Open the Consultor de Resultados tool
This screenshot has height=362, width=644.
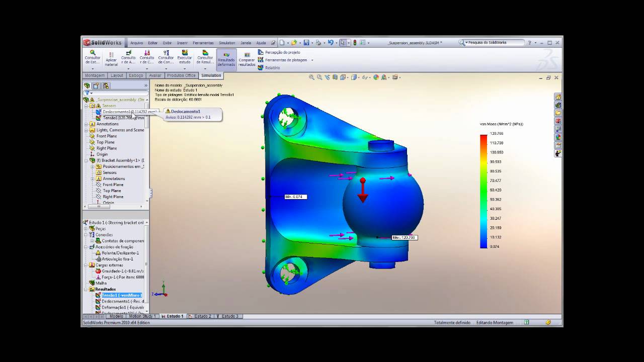(205, 56)
